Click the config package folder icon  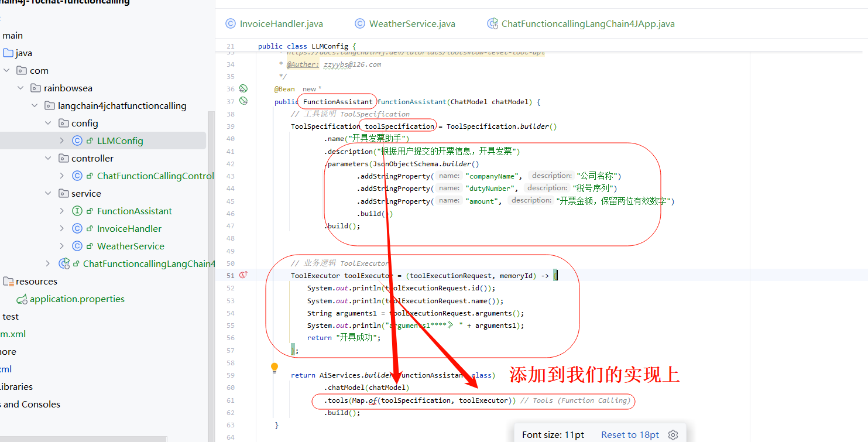tap(64, 124)
